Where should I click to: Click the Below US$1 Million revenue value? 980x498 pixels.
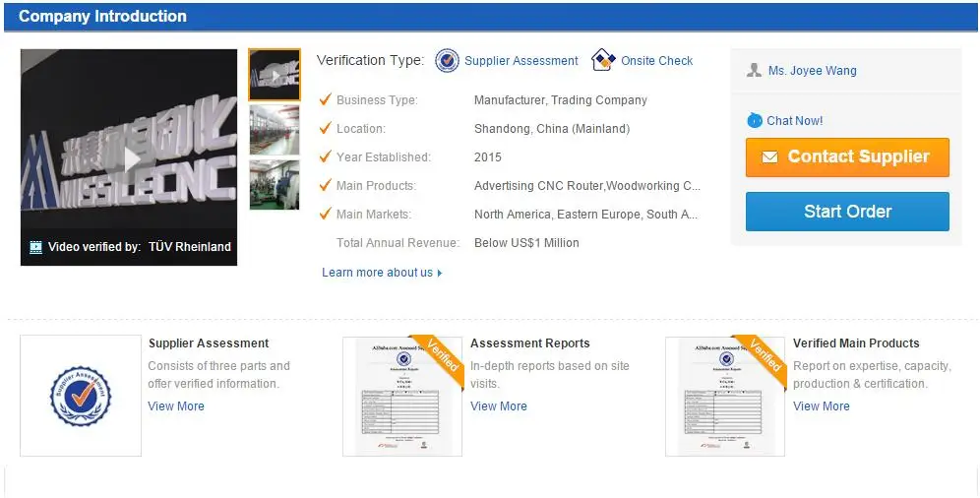(526, 242)
